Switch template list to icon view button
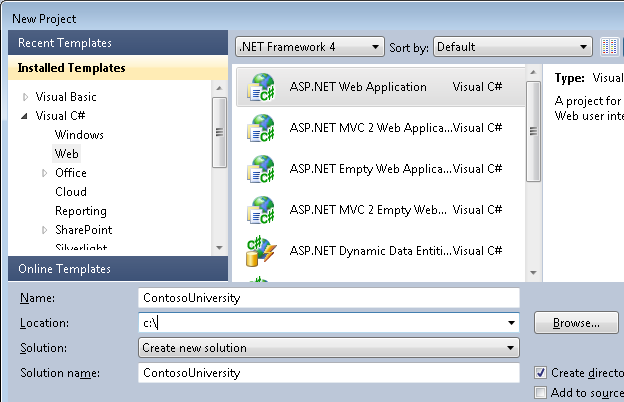Image resolution: width=624 pixels, height=402 pixels. (610, 47)
